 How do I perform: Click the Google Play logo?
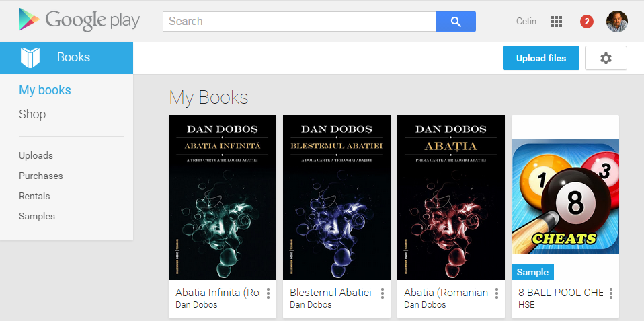[79, 21]
